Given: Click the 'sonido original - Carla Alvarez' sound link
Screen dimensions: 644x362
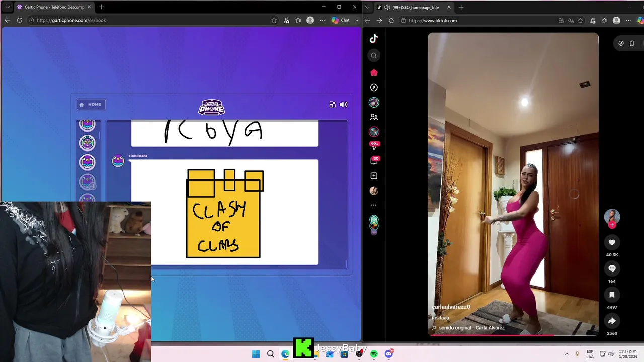Looking at the screenshot, I should (x=471, y=328).
